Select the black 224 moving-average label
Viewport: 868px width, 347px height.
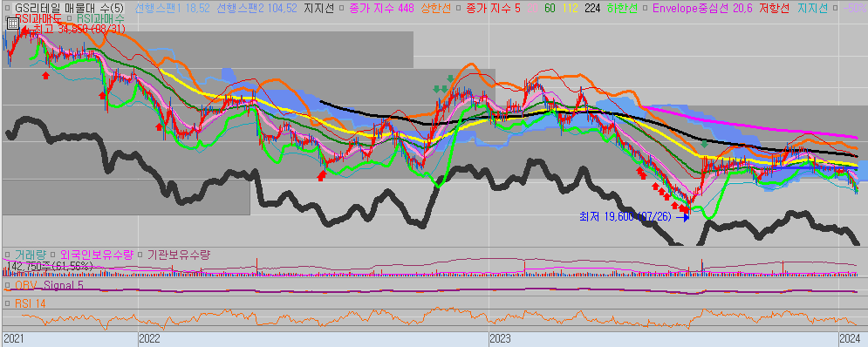(592, 8)
